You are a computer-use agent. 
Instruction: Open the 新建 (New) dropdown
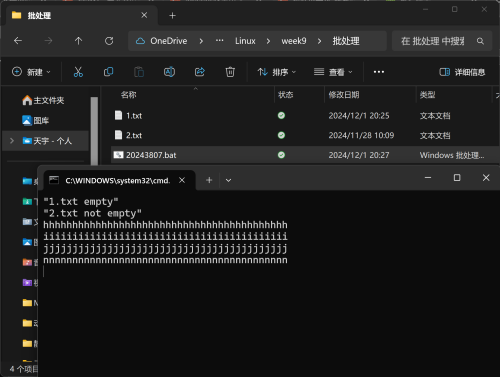(31, 72)
